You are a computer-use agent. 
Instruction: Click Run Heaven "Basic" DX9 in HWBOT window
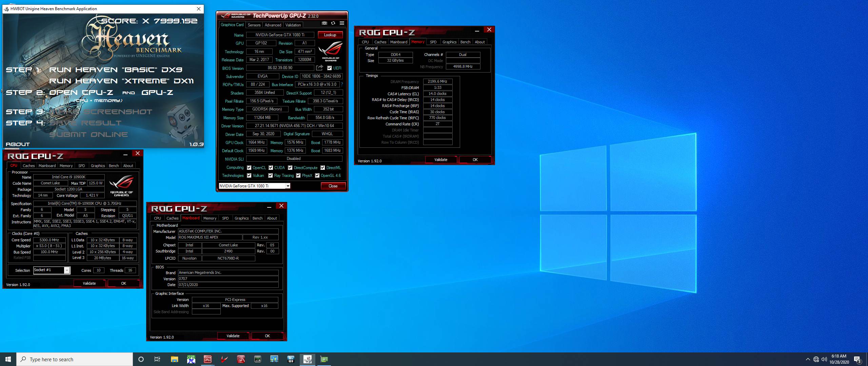point(116,70)
